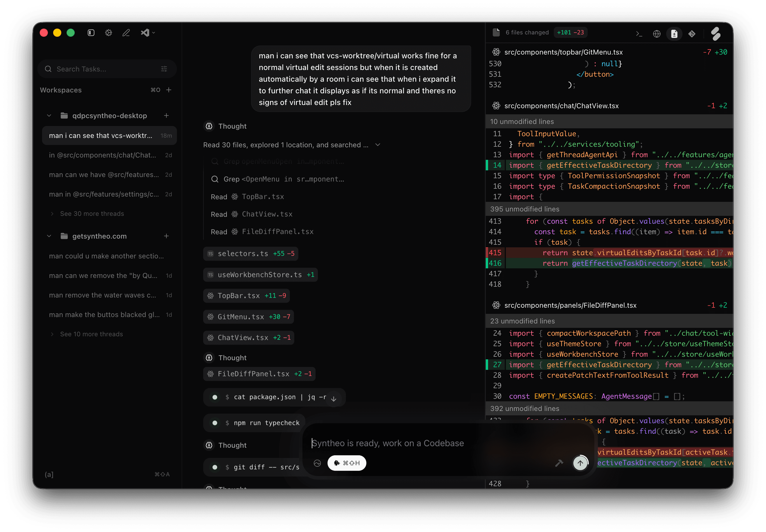Add thread to qdpcsyntheo-desktop workspace
766x532 pixels.
pyautogui.click(x=166, y=116)
